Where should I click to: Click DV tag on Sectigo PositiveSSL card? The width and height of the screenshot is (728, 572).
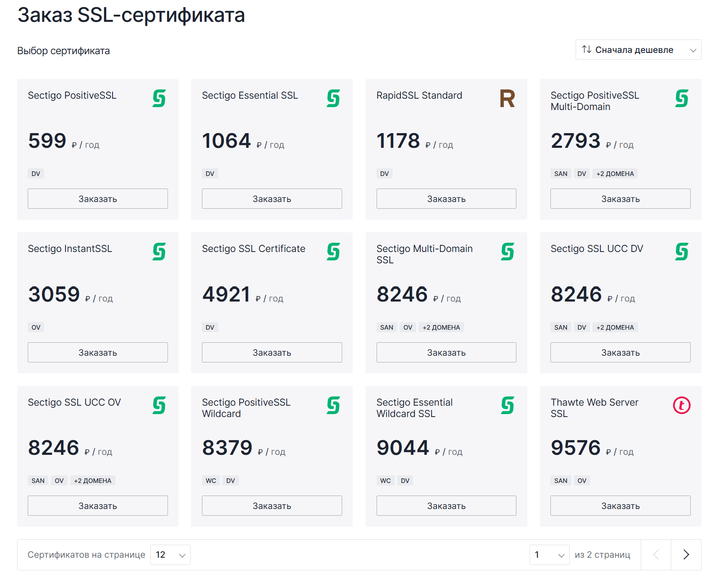point(36,173)
